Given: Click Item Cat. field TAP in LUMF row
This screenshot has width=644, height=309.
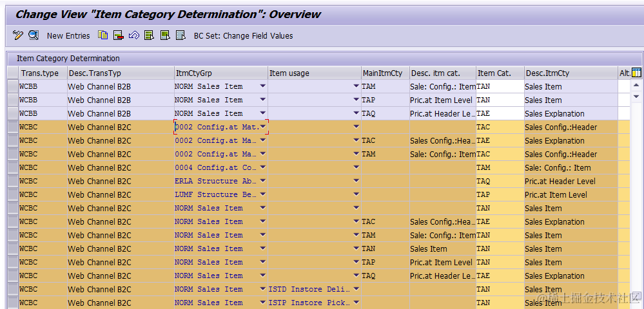Looking at the screenshot, I should 500,194.
